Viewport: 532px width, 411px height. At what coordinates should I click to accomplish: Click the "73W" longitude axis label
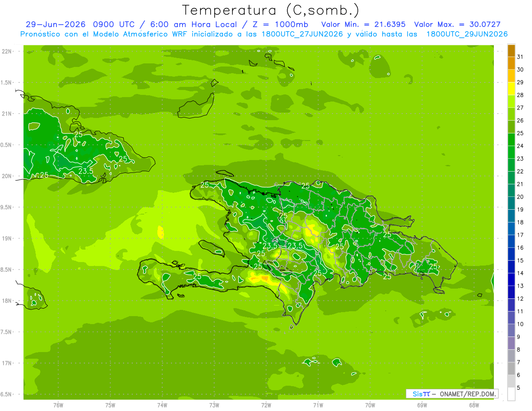214,405
